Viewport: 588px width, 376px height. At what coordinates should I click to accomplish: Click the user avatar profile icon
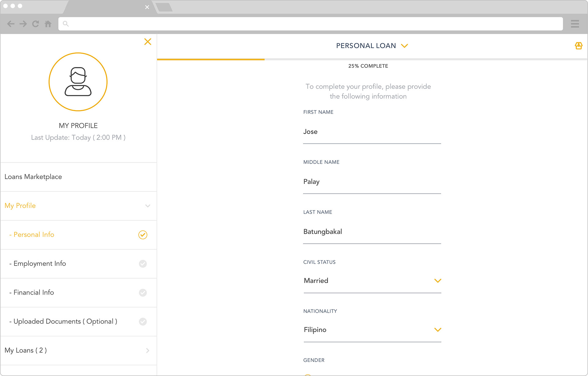(x=78, y=82)
